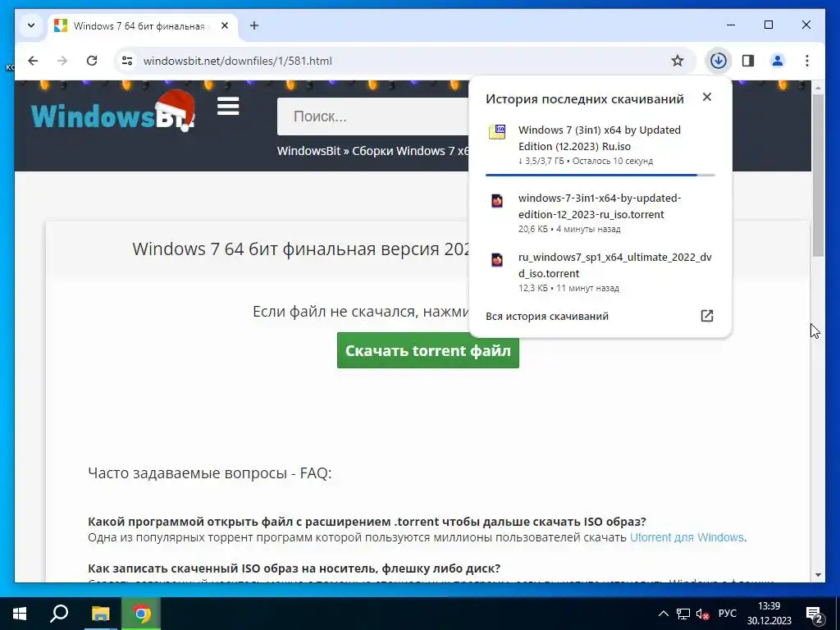Open windows-7-3in1-x64-by-updated-edition torrent entry
Screen dimensions: 840x630
(x=600, y=212)
